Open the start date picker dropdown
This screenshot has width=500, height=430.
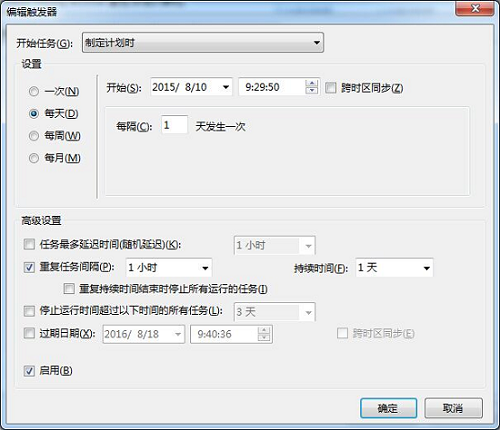(x=226, y=87)
